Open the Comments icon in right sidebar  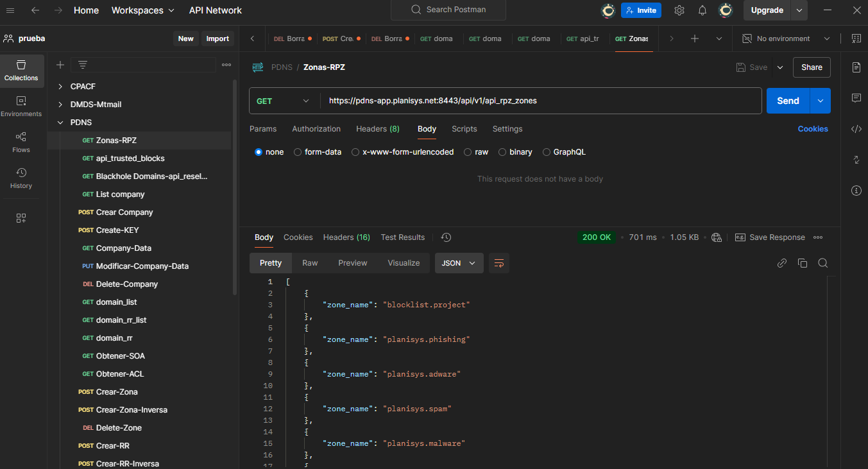tap(856, 98)
